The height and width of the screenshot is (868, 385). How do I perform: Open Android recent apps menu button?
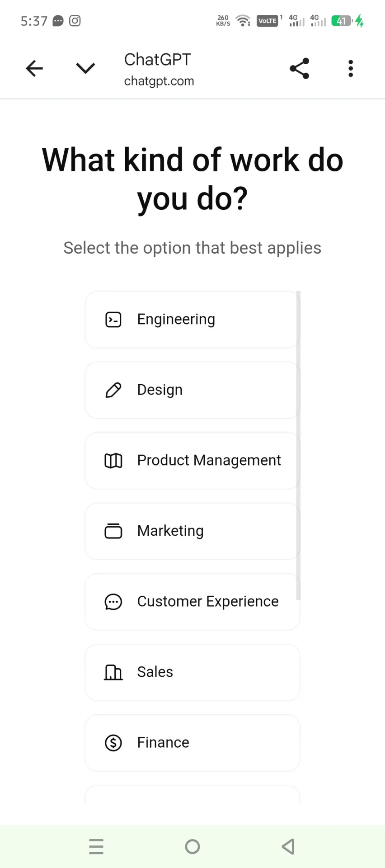(96, 846)
